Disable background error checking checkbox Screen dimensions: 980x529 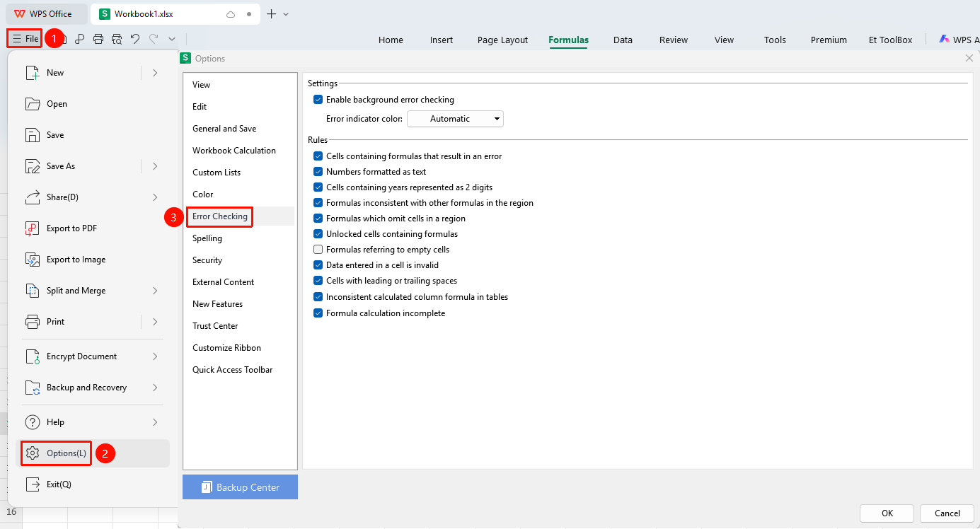click(x=318, y=100)
